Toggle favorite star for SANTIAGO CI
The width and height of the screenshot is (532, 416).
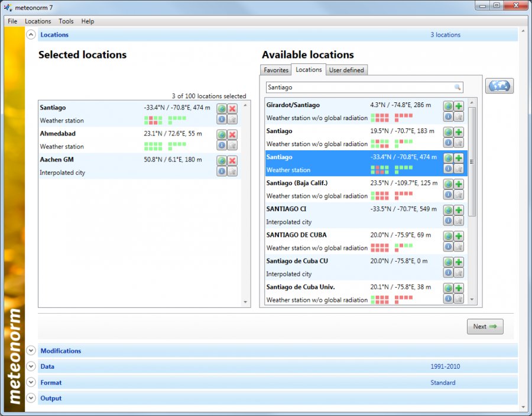(459, 221)
